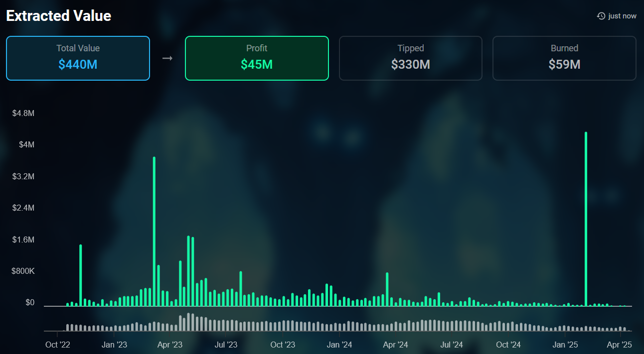Click the "just now" refresh timestamp
This screenshot has width=644, height=354.
(x=622, y=16)
